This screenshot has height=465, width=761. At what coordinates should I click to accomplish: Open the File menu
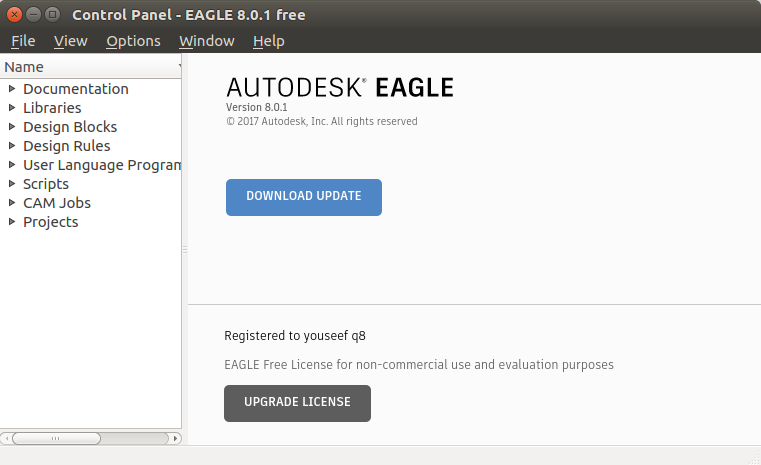pyautogui.click(x=23, y=41)
